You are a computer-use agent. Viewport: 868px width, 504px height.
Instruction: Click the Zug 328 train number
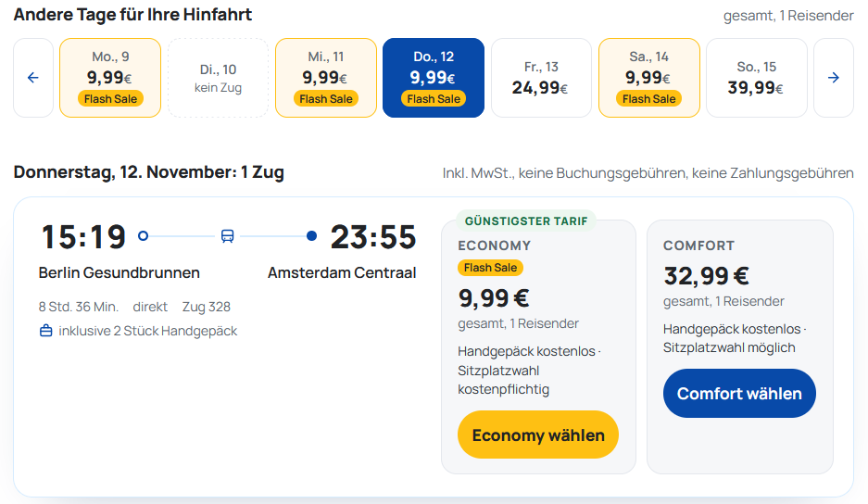(x=207, y=307)
